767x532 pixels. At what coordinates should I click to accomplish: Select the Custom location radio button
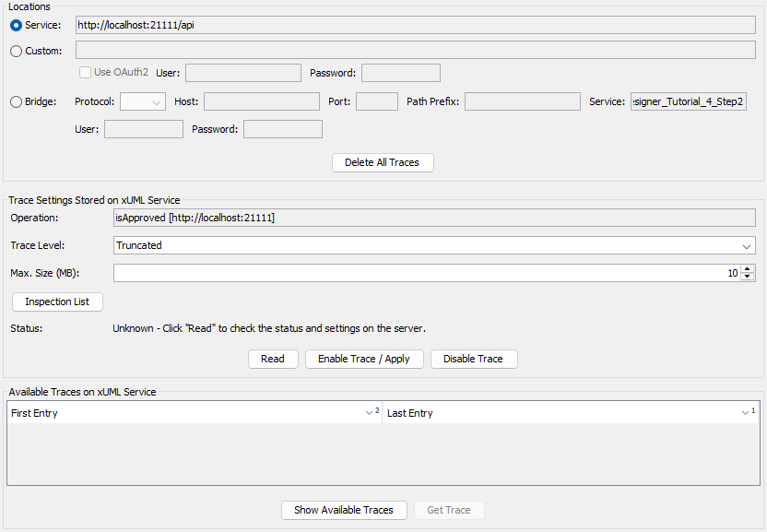tap(17, 51)
